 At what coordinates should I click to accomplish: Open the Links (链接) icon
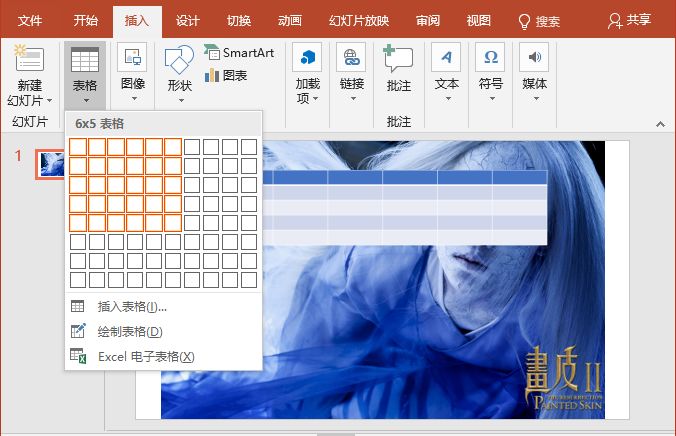click(x=351, y=57)
